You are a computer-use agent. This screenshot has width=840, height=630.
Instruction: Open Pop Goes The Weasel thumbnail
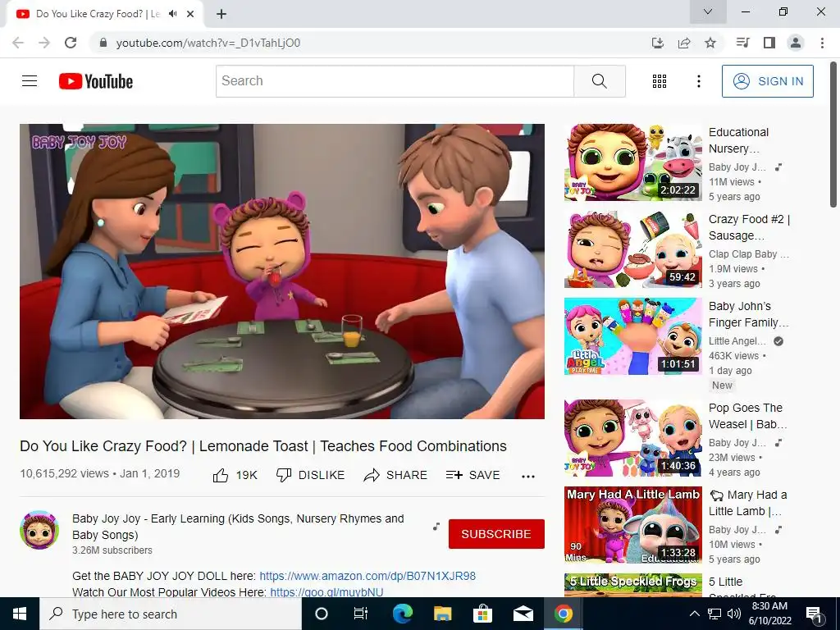(632, 438)
